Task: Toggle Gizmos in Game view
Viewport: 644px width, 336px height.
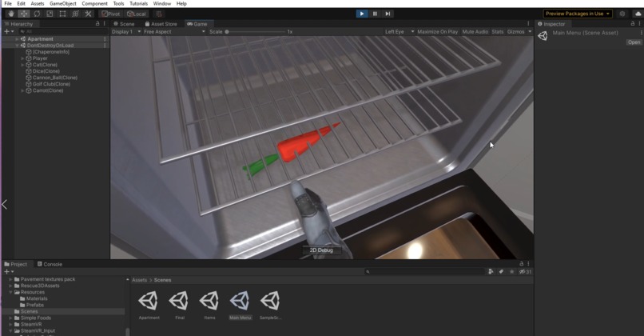Action: (x=516, y=32)
